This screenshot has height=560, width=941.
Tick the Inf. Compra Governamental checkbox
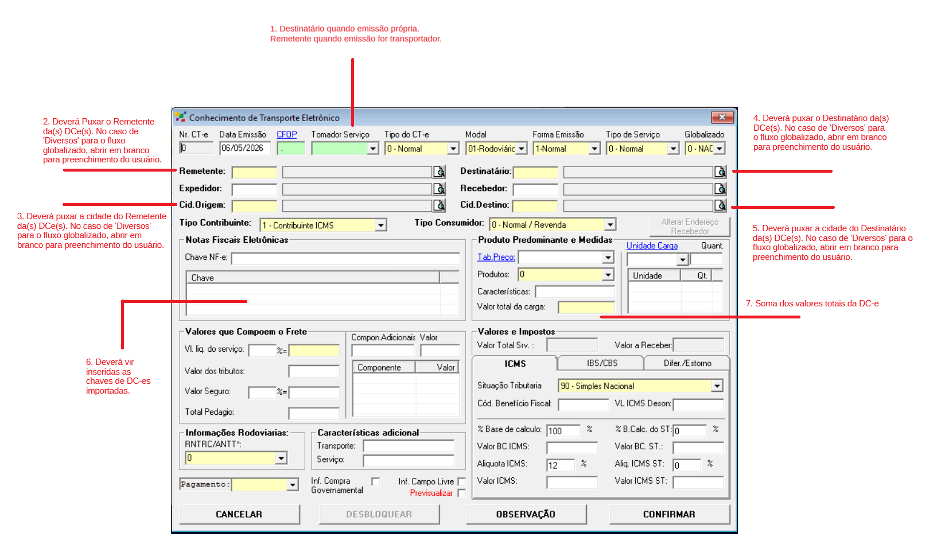376,481
